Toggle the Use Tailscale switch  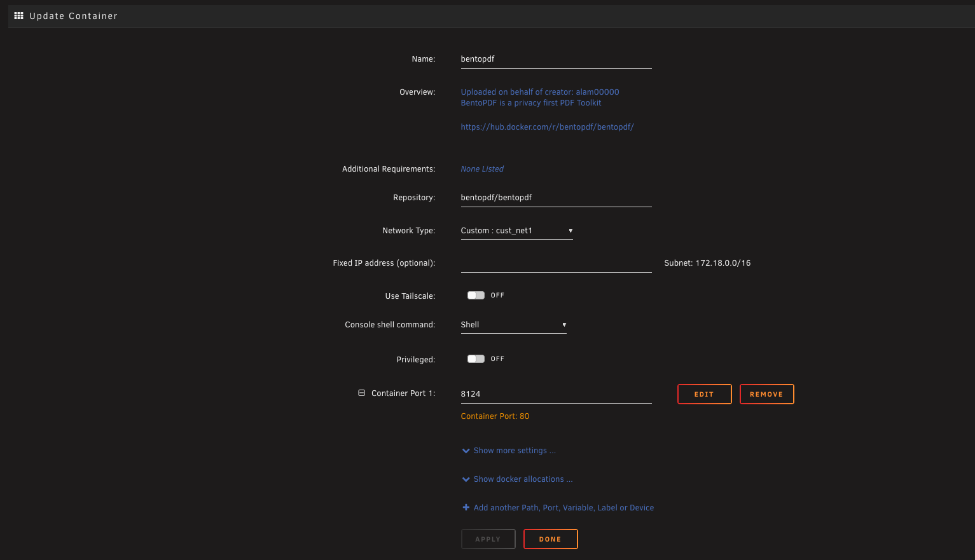click(x=476, y=296)
